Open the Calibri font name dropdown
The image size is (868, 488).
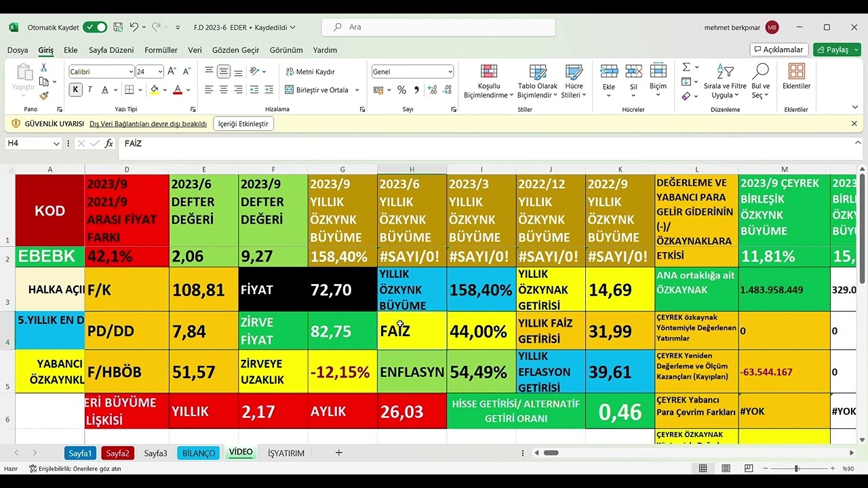tap(131, 71)
